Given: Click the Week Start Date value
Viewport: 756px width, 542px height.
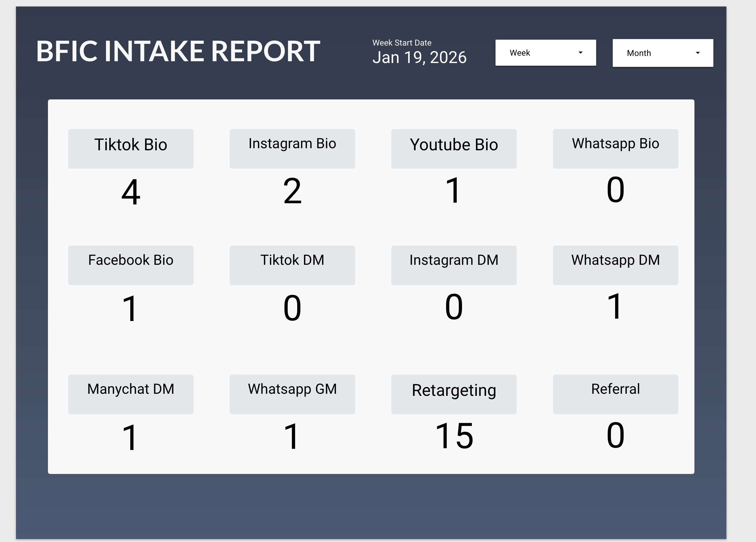Looking at the screenshot, I should [419, 57].
